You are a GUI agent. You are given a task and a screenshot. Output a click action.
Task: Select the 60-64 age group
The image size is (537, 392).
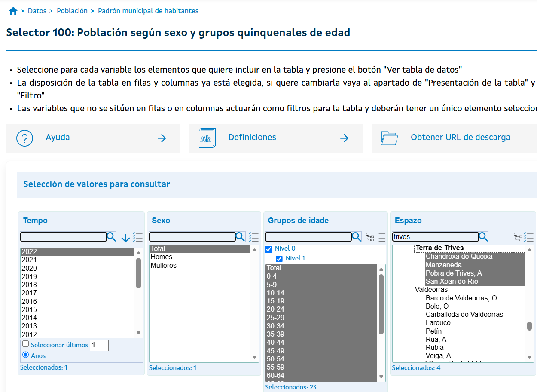click(321, 376)
